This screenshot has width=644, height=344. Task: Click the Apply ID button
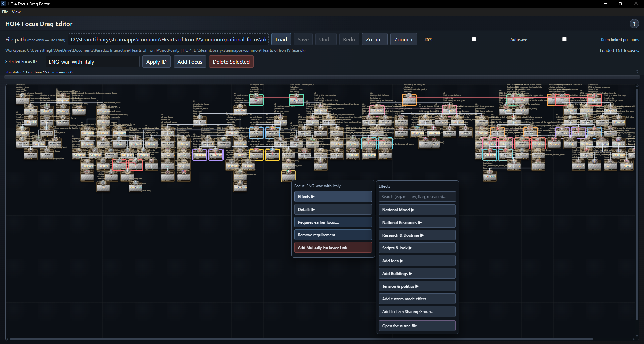(x=156, y=62)
